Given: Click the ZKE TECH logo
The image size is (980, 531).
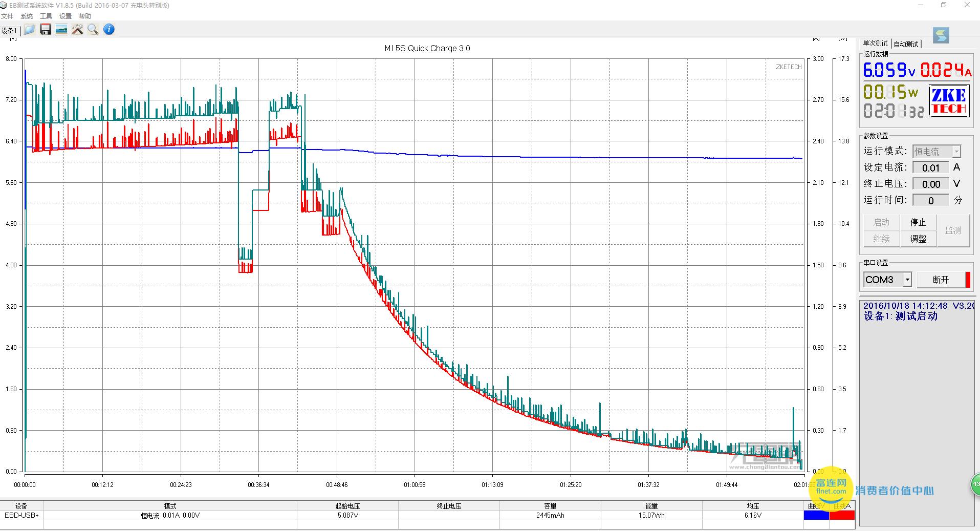Looking at the screenshot, I should 949,101.
